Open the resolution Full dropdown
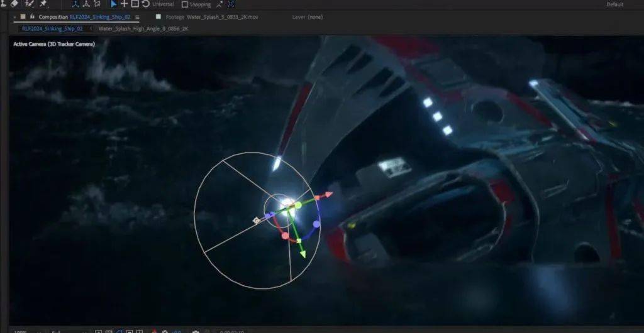This screenshot has width=644, height=333. click(58, 330)
